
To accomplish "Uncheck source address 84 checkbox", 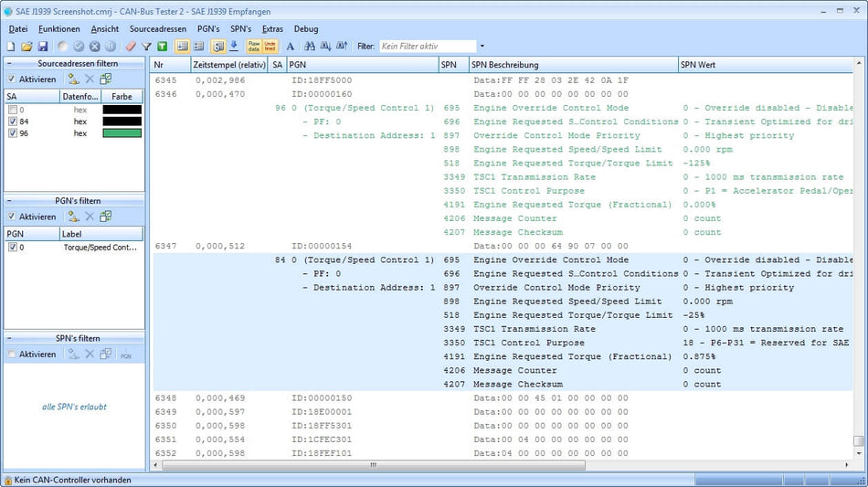I will click(12, 122).
